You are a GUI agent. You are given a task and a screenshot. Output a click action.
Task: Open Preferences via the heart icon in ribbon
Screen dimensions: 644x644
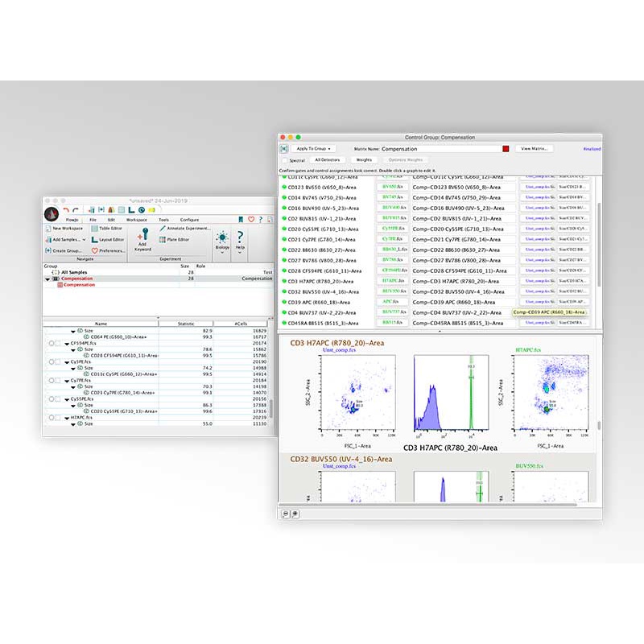[109, 250]
